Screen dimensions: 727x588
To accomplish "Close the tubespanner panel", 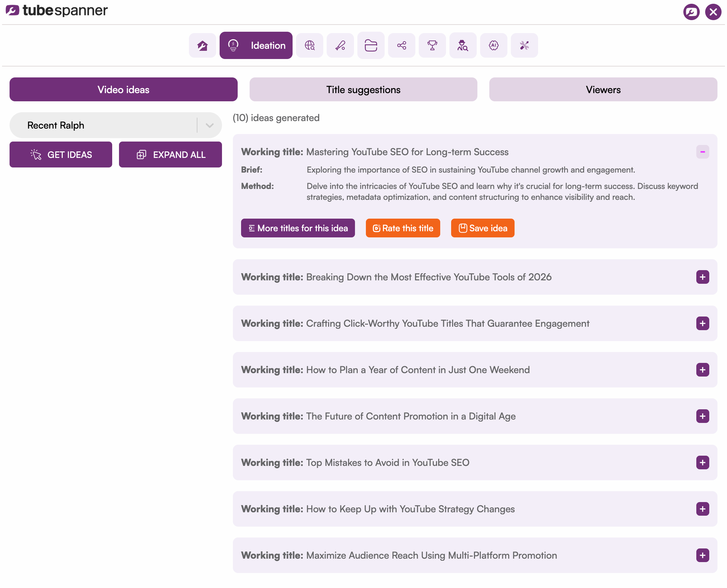I will pyautogui.click(x=713, y=12).
